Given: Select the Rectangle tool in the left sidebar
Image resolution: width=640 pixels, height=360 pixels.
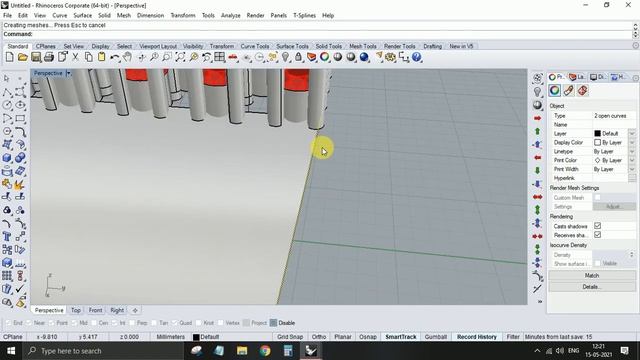Looking at the screenshot, I should coord(20,119).
